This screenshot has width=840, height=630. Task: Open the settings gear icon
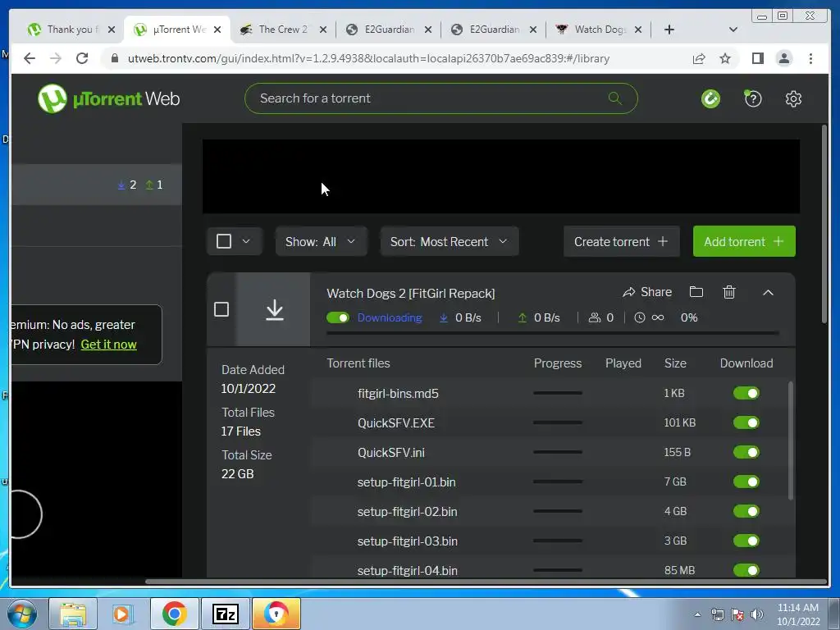[793, 98]
